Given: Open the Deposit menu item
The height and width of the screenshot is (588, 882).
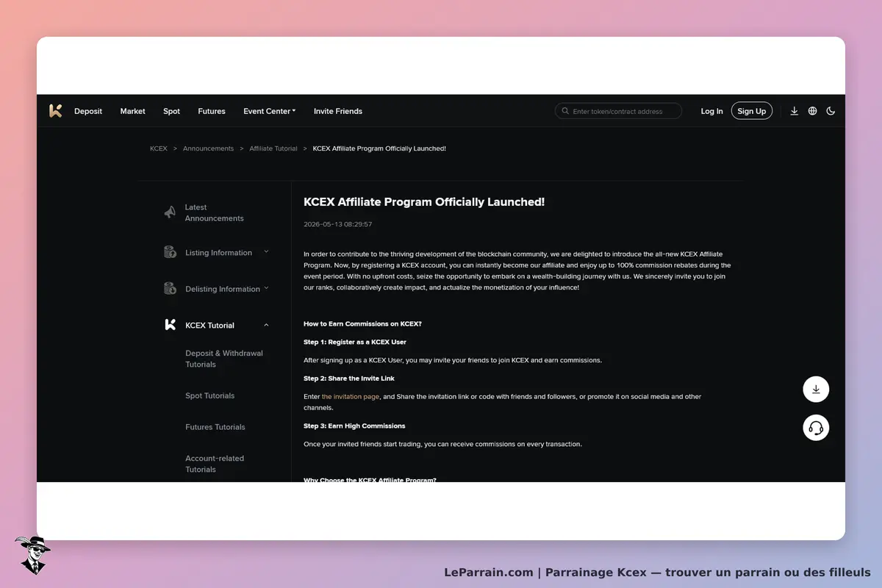Looking at the screenshot, I should pyautogui.click(x=88, y=111).
